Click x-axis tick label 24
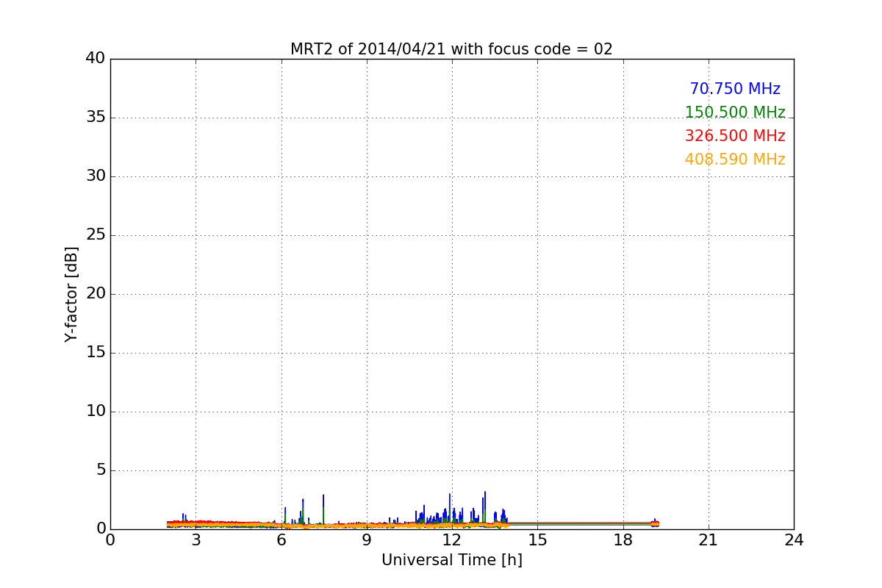This screenshot has height=588, width=882. click(794, 540)
